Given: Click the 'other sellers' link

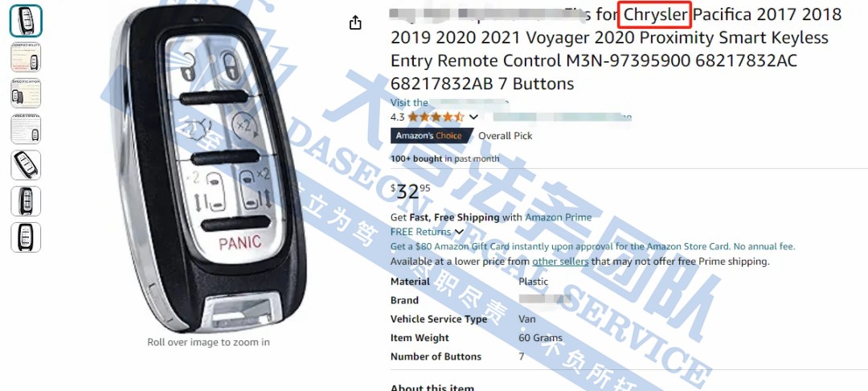Looking at the screenshot, I should (560, 261).
